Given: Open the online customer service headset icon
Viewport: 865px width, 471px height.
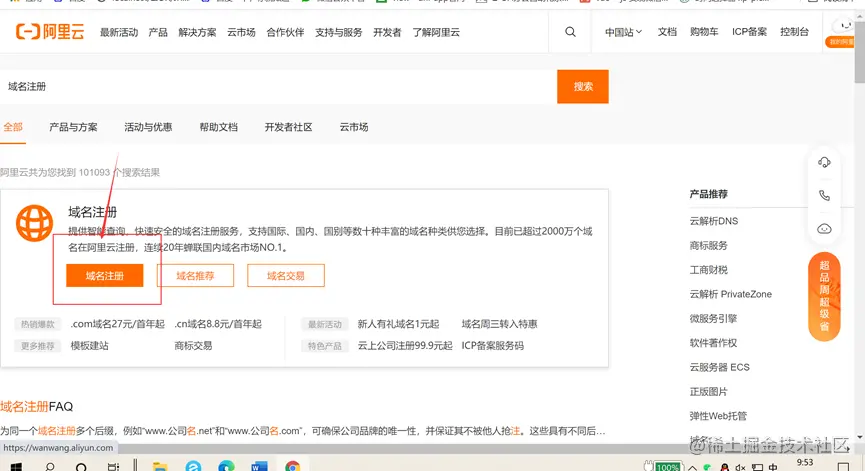Looking at the screenshot, I should click(824, 162).
